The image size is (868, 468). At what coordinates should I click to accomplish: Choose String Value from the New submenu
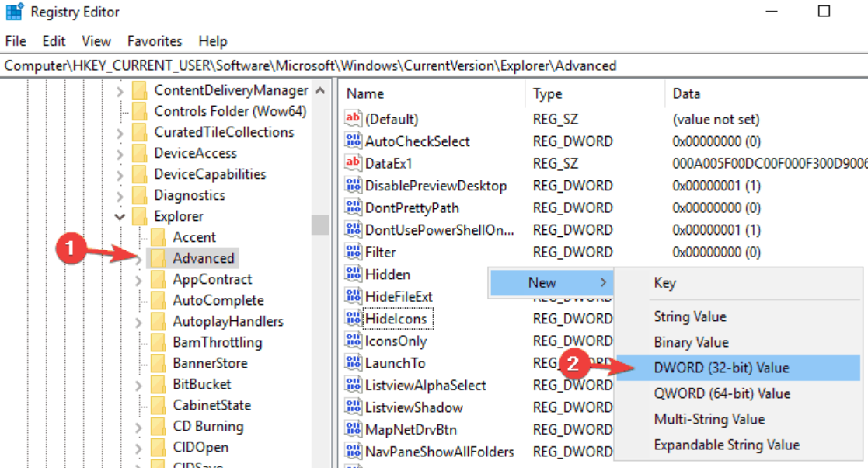click(738, 317)
